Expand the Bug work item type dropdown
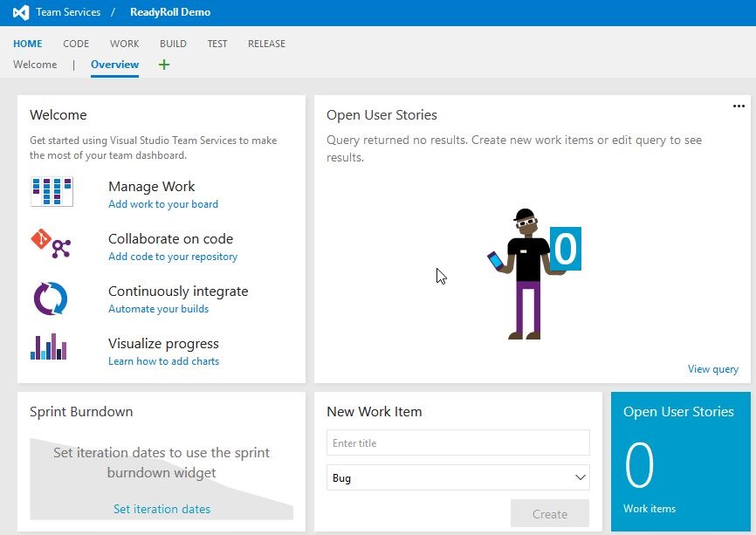The image size is (756, 535). click(580, 478)
